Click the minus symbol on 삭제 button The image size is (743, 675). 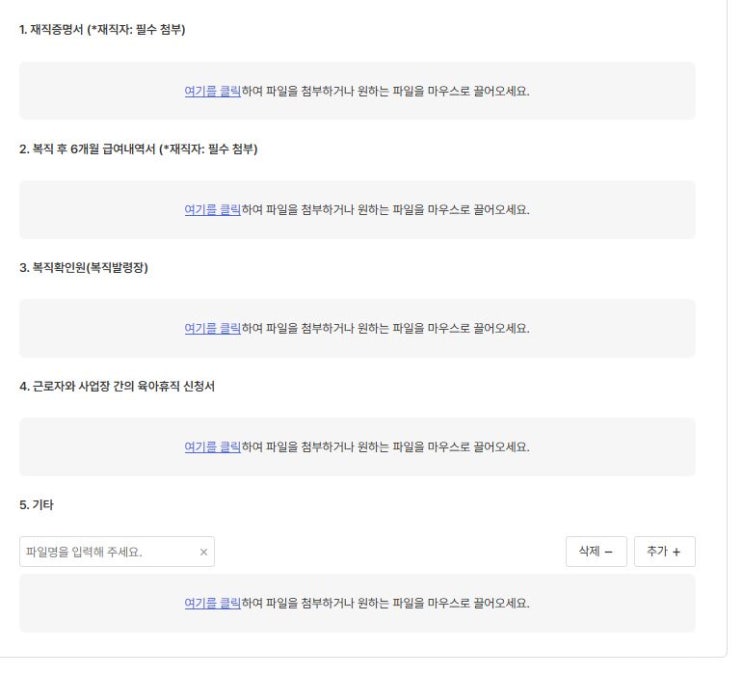coord(608,552)
